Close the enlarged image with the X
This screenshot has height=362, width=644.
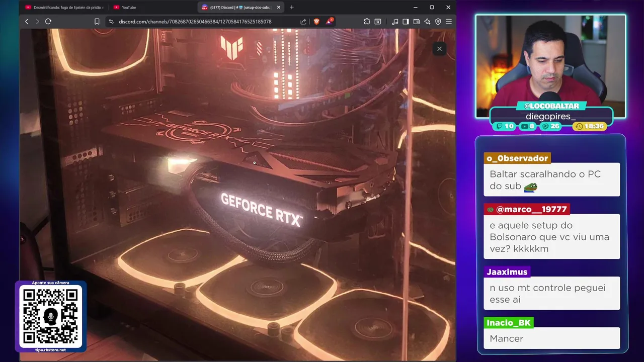pos(439,49)
